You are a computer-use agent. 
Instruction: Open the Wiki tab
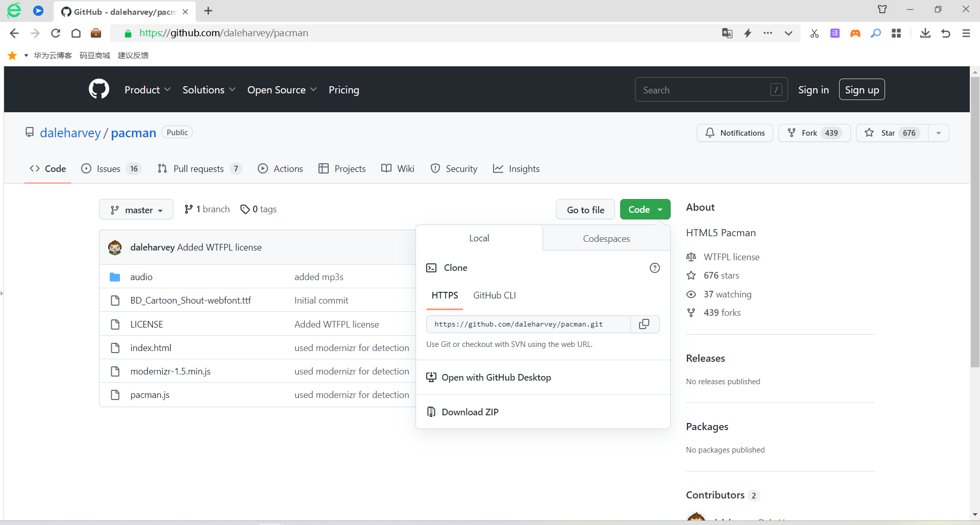398,169
